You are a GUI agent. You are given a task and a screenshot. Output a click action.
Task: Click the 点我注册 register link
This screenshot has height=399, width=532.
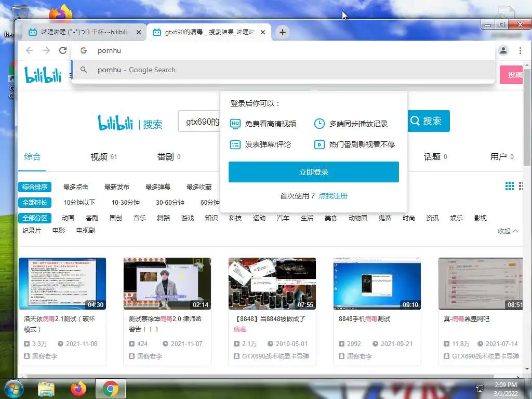pyautogui.click(x=333, y=196)
